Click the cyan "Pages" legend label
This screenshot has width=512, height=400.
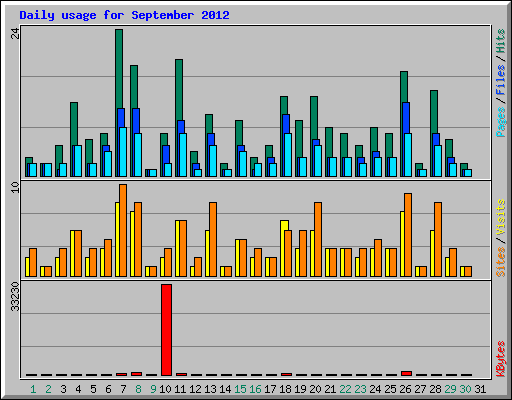tap(500, 122)
